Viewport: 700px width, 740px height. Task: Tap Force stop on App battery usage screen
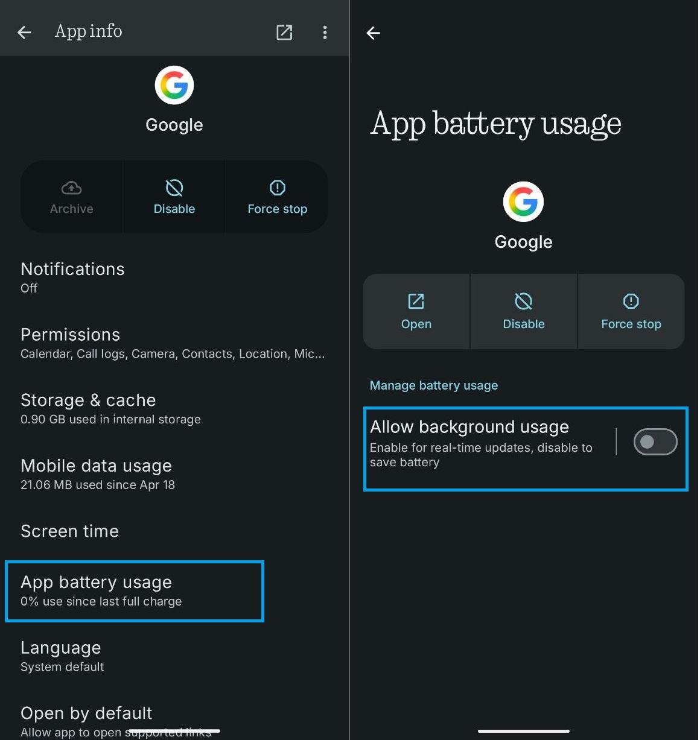click(631, 311)
